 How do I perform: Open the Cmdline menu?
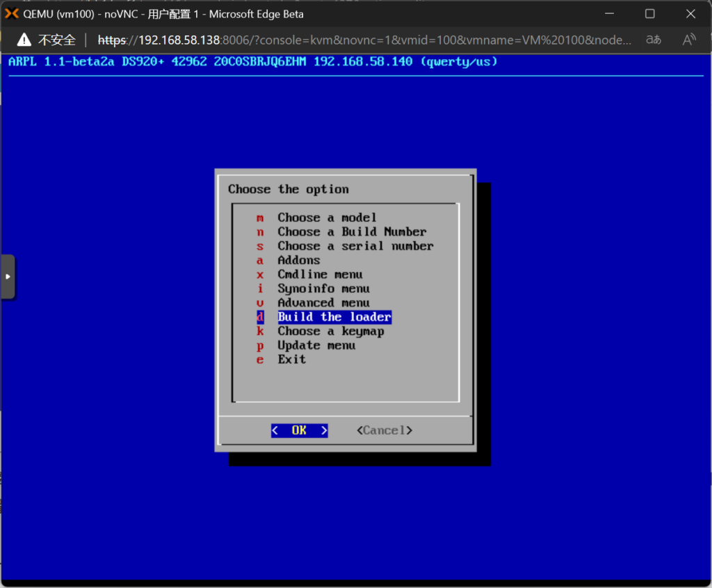coord(320,275)
